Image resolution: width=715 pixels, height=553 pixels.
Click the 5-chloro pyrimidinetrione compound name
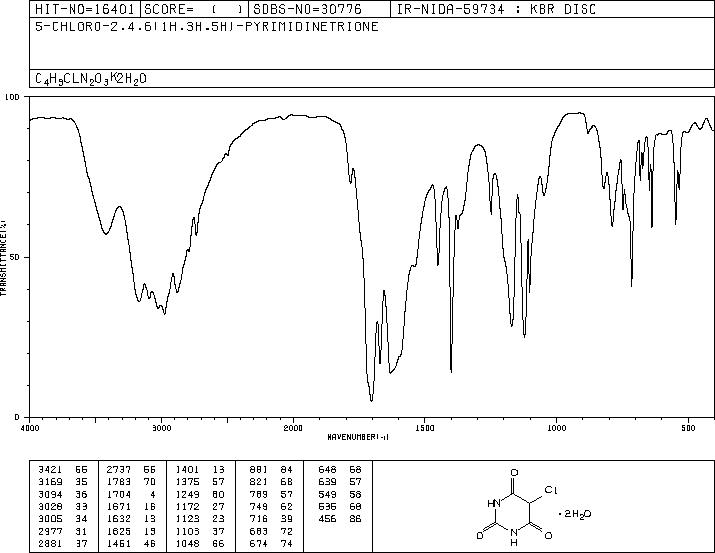tap(207, 27)
